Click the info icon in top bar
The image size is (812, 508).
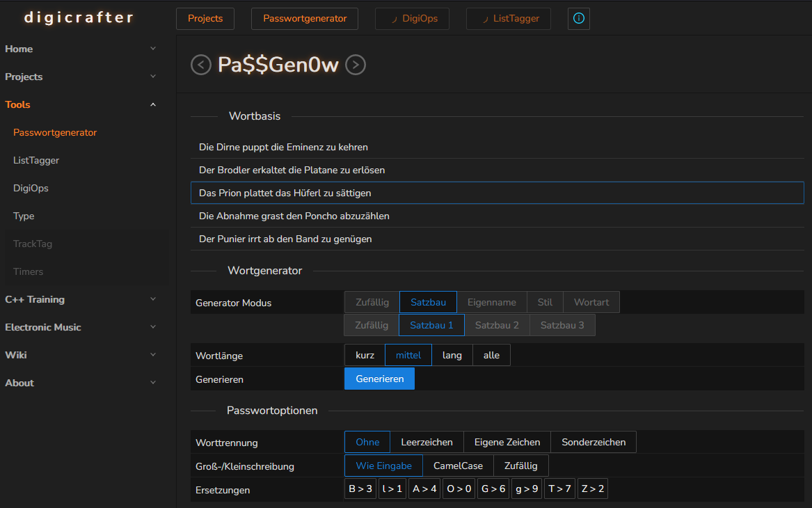(578, 19)
